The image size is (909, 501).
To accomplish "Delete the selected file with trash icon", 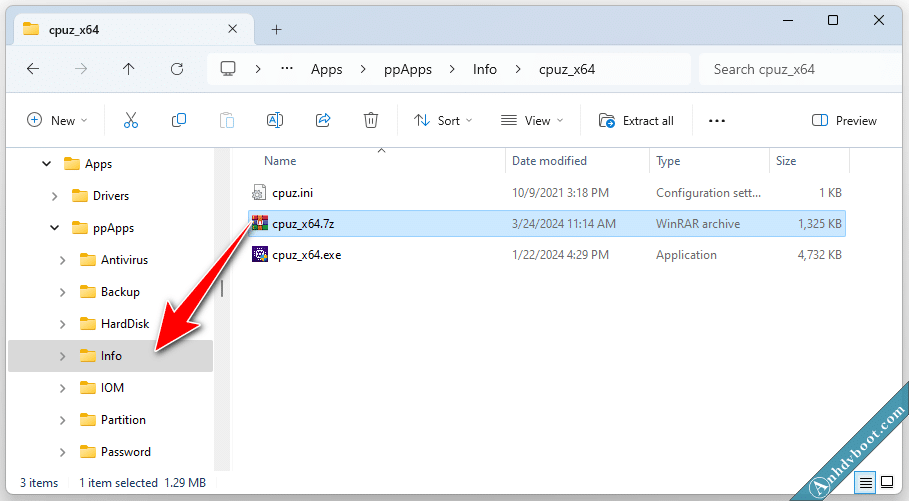I will click(371, 121).
